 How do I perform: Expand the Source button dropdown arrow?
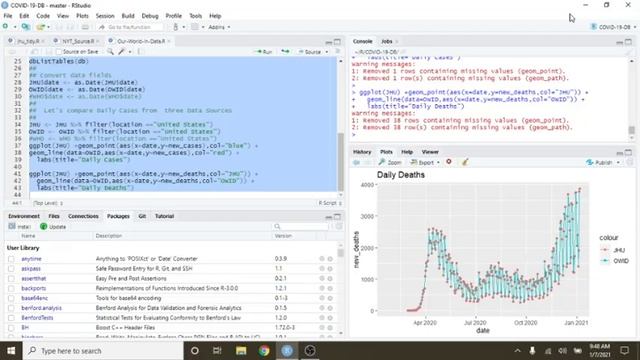tap(327, 52)
